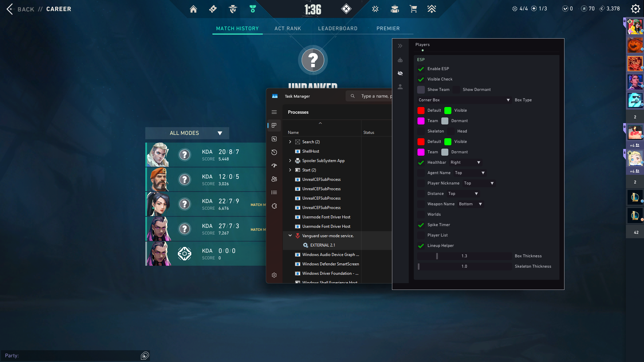644x362 pixels.
Task: Click the Task Manager search field
Action: pos(369,96)
